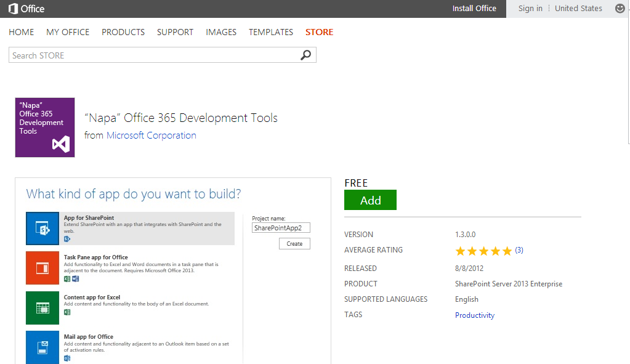Click the FREE price label
Image resolution: width=630 pixels, height=364 pixels.
click(x=356, y=183)
